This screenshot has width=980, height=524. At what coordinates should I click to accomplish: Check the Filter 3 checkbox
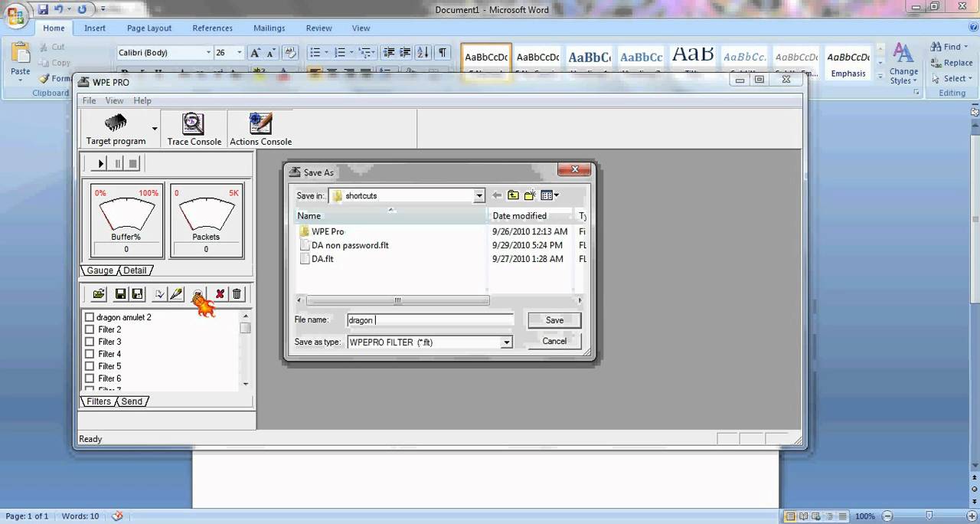90,342
